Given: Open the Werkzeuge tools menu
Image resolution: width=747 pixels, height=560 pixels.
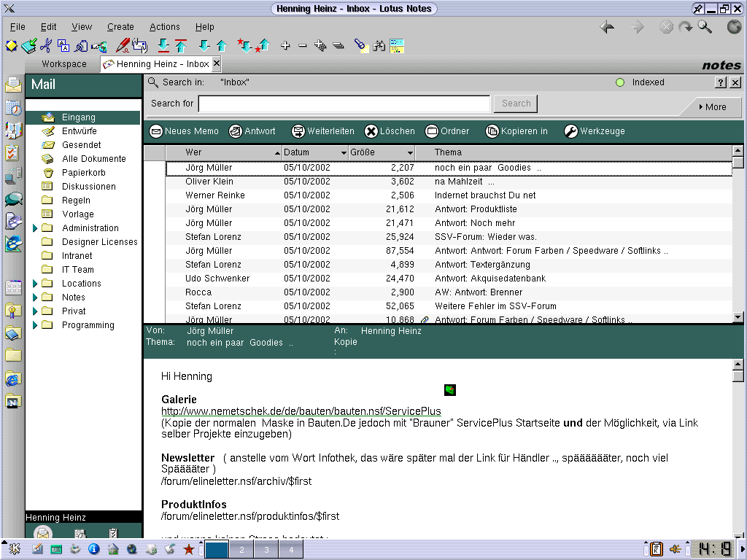Looking at the screenshot, I should click(x=595, y=131).
